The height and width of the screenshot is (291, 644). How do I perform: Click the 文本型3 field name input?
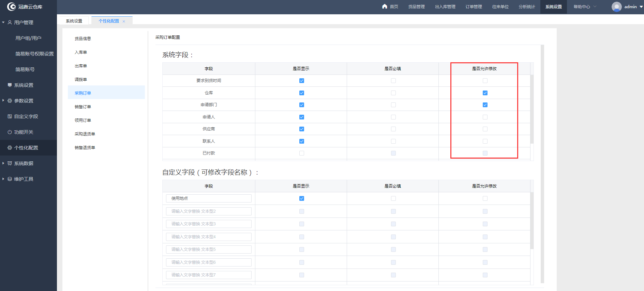point(209,224)
